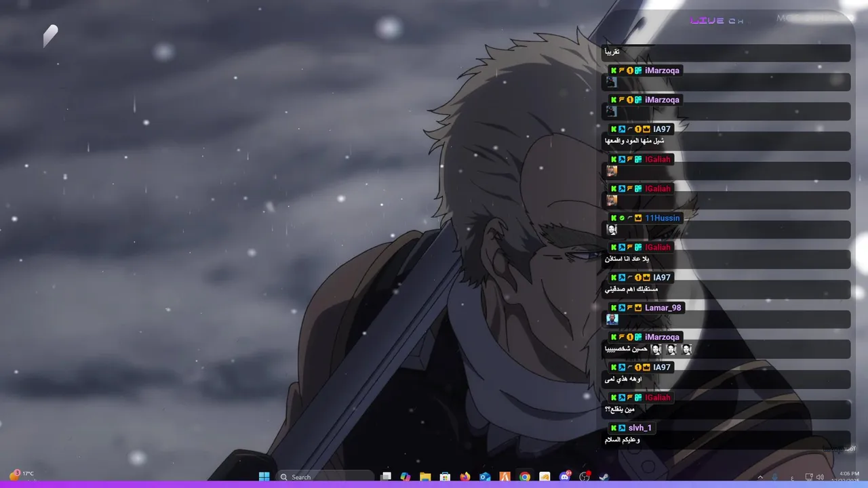Click the message 'حسين شخصييييا'
This screenshot has width=868, height=488.
tap(626, 350)
